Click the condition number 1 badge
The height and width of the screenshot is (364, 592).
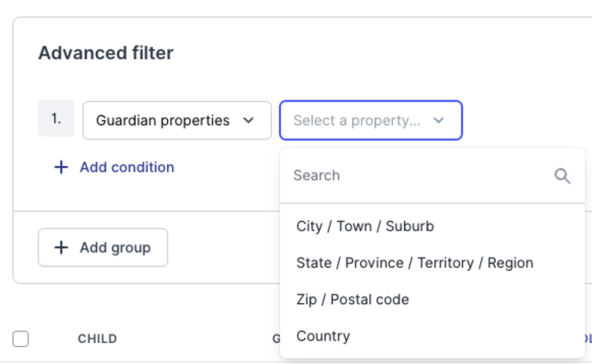click(56, 118)
